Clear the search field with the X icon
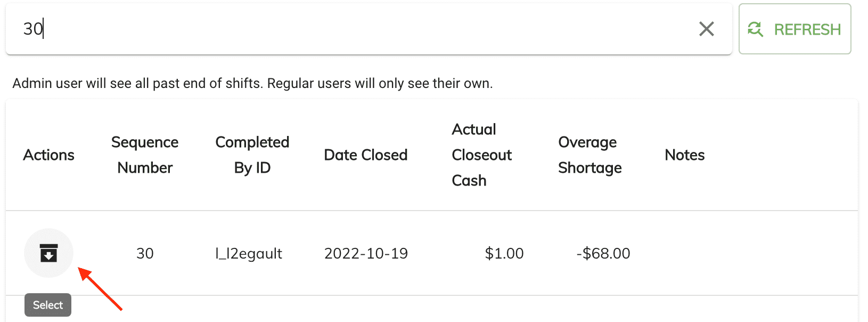The image size is (868, 322). click(706, 29)
